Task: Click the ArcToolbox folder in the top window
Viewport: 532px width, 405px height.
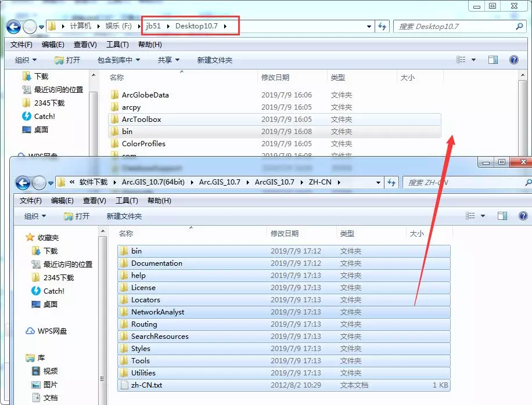Action: (x=141, y=119)
